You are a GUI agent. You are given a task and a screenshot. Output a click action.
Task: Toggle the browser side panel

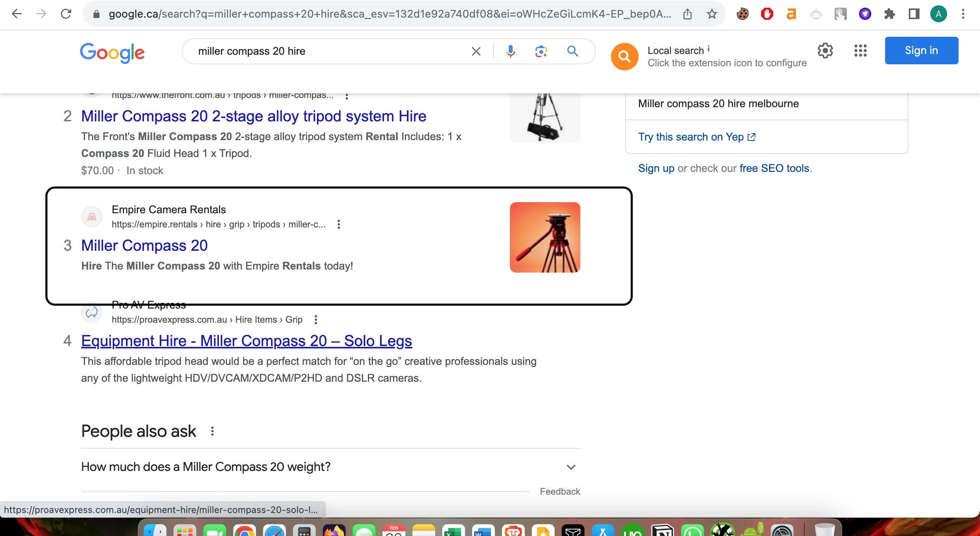pyautogui.click(x=914, y=14)
